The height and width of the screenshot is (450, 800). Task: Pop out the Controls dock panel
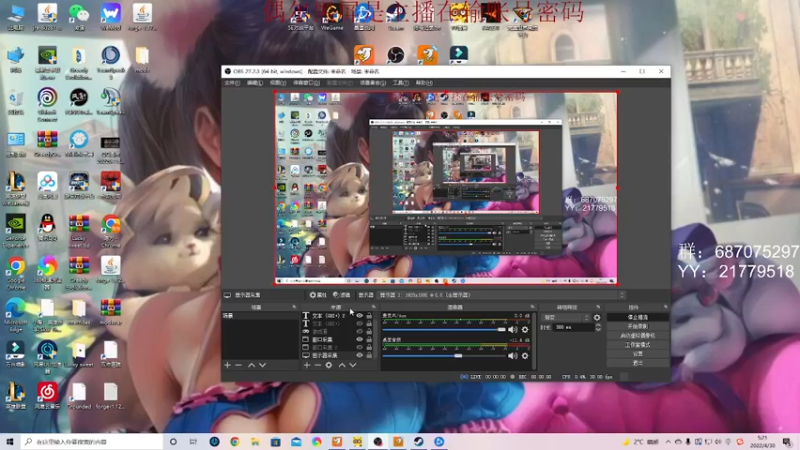pos(665,307)
